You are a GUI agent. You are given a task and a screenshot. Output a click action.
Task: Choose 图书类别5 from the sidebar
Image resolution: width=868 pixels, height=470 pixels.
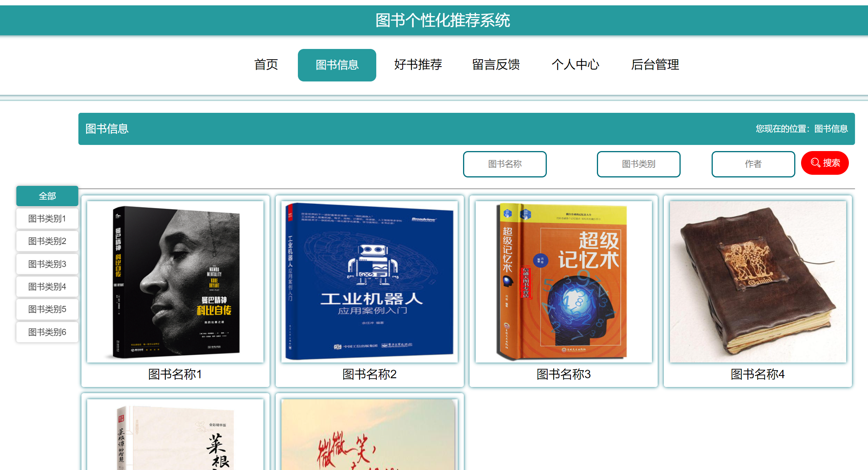click(x=47, y=309)
